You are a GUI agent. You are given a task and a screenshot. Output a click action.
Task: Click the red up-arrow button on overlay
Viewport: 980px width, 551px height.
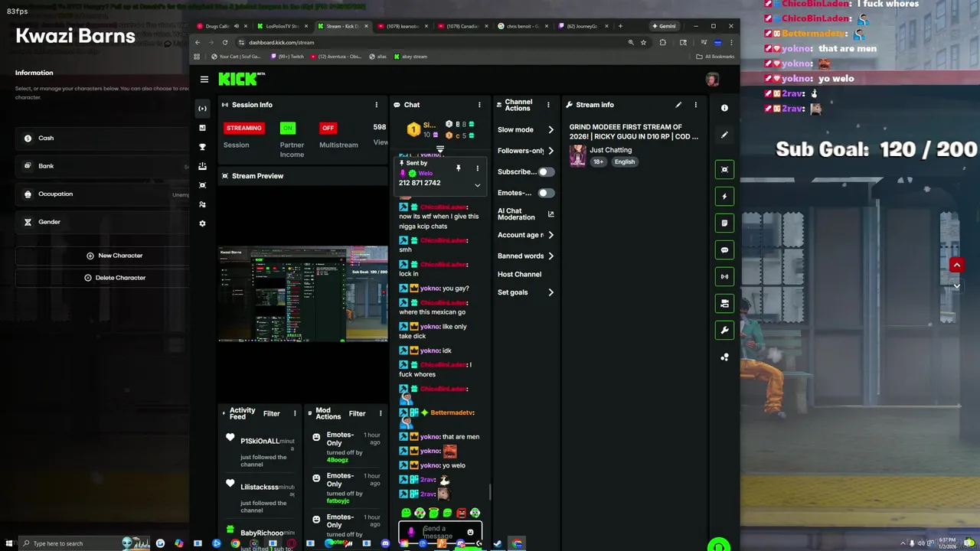tap(956, 265)
